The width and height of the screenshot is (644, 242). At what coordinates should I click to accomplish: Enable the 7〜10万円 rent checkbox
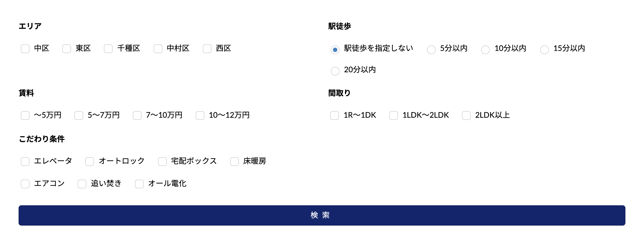click(137, 116)
